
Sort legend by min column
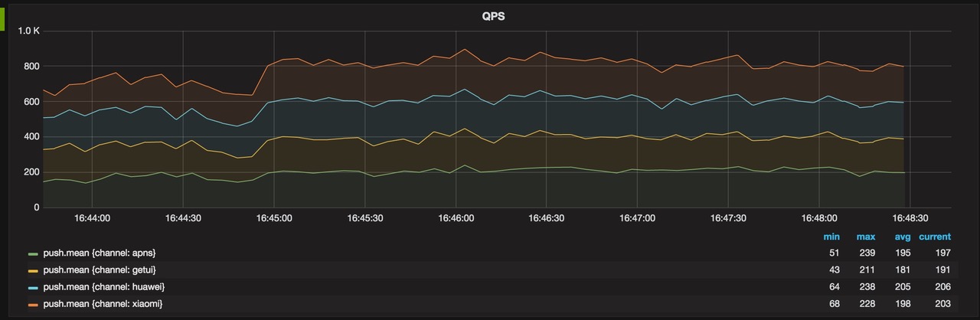831,237
